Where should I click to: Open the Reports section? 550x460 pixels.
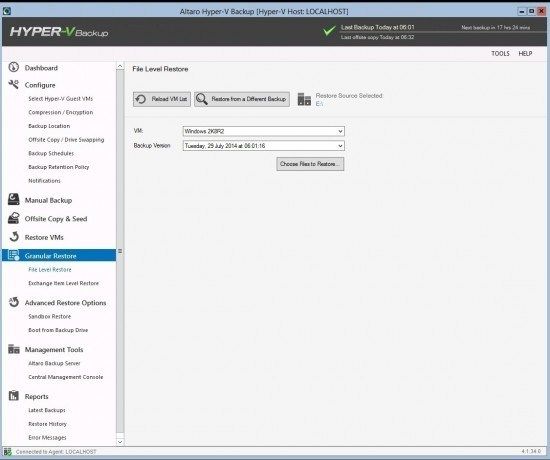[x=36, y=396]
